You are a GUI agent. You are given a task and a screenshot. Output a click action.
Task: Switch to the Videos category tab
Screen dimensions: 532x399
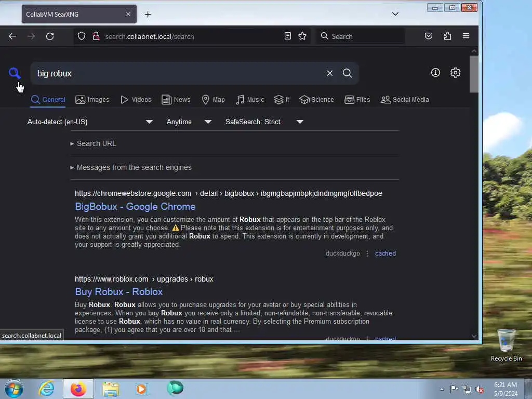point(136,100)
